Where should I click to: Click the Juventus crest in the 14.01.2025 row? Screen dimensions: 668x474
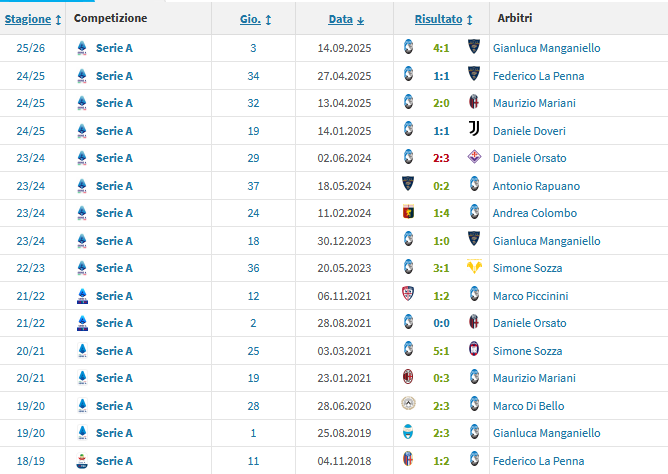click(474, 131)
